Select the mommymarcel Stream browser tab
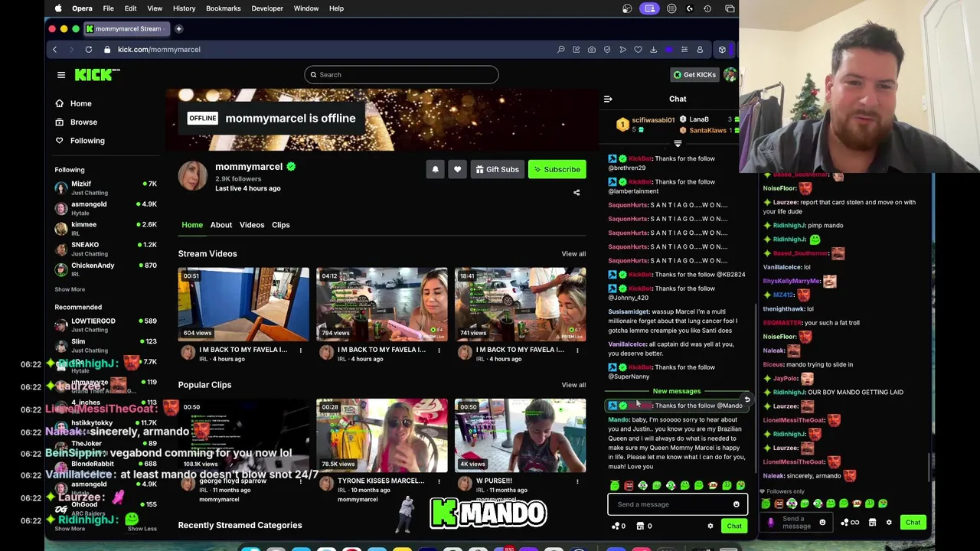This screenshot has height=551, width=980. (x=126, y=29)
